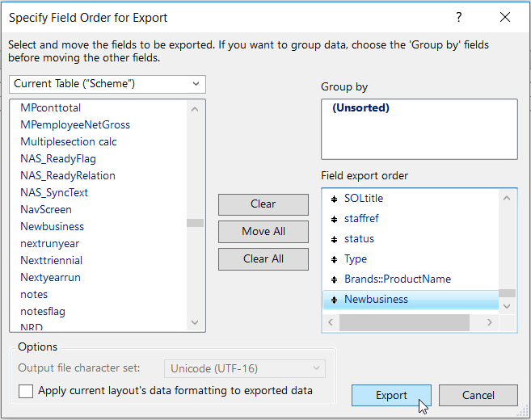Image resolution: width=531 pixels, height=420 pixels.
Task: Click the reorder handle icon beside Newbusiness
Action: [334, 300]
